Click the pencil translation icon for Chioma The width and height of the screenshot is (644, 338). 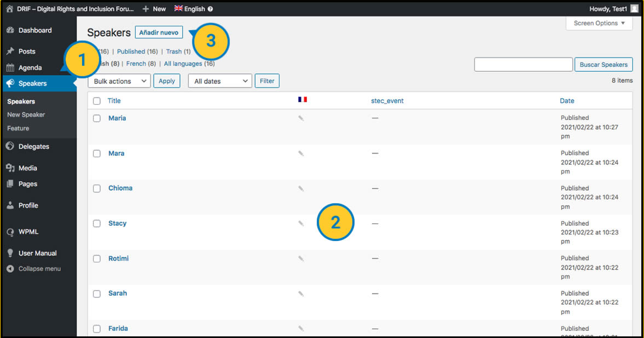click(x=300, y=188)
